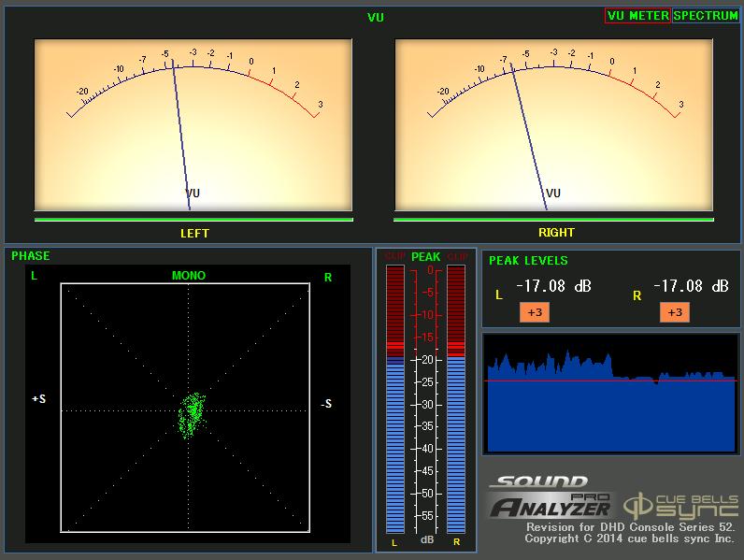Click the blue peak level history graph
744x560 pixels.
pyautogui.click(x=609, y=393)
